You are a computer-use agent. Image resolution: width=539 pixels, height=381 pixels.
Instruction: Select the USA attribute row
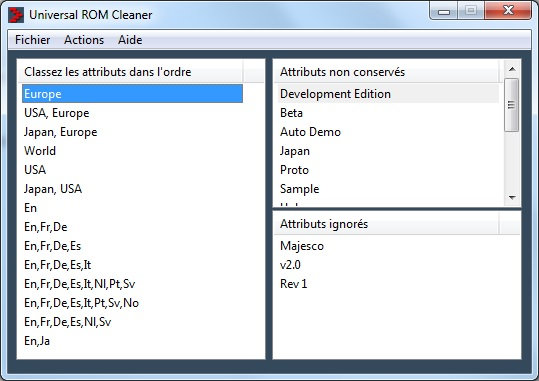pos(132,170)
